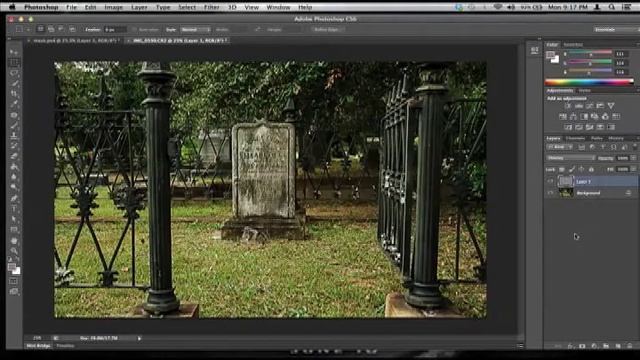Toggle lock image pixels brush icon

pyautogui.click(x=571, y=169)
